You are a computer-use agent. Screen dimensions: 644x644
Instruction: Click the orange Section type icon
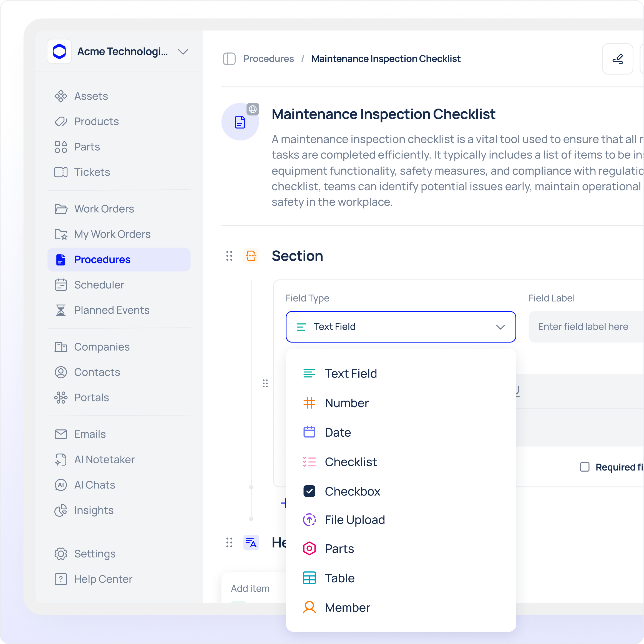[x=251, y=256]
